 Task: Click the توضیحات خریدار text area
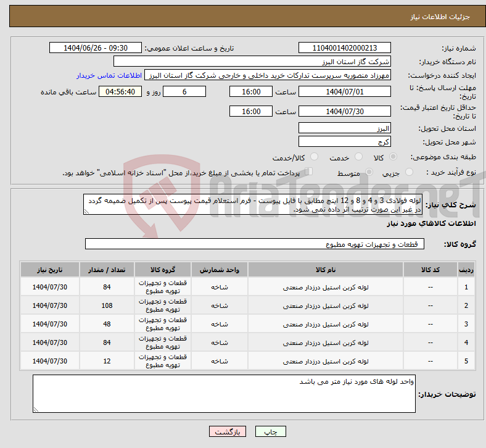[224, 394]
